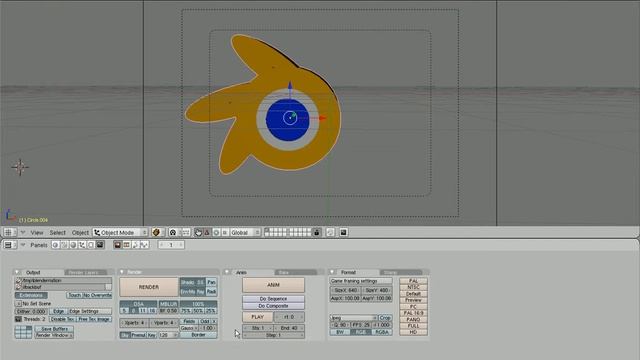Toggle the Border render button

[x=198, y=335]
